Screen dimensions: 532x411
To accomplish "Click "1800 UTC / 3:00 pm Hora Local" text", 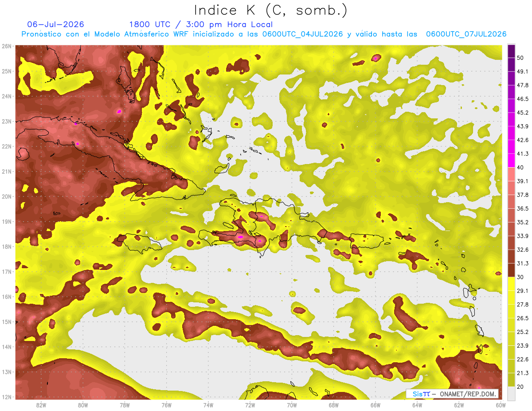I will (x=201, y=24).
